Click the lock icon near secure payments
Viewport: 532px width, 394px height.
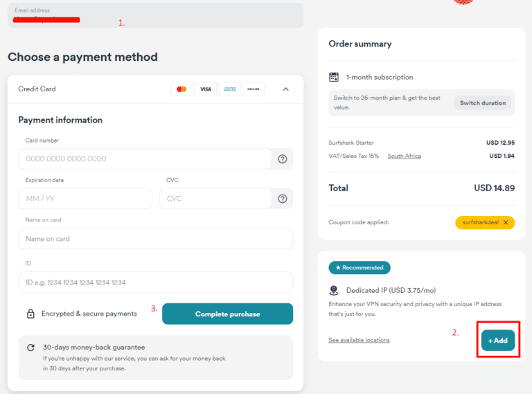30,314
